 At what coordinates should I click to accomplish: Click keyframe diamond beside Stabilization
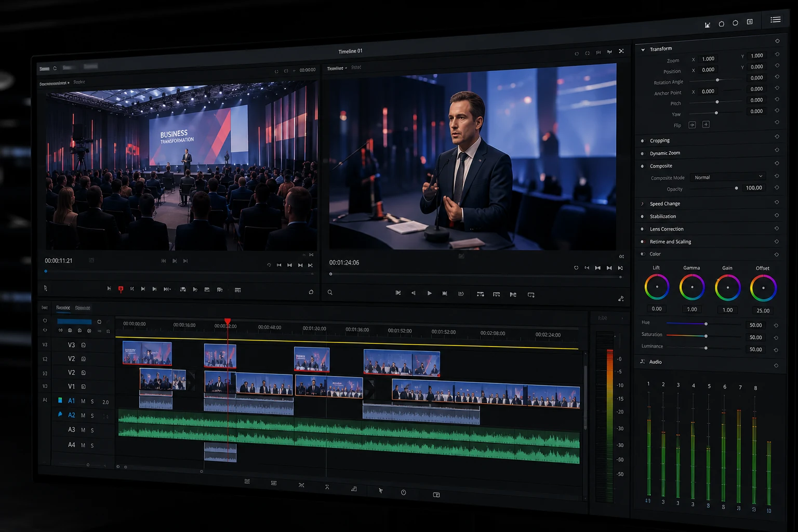coord(777,215)
